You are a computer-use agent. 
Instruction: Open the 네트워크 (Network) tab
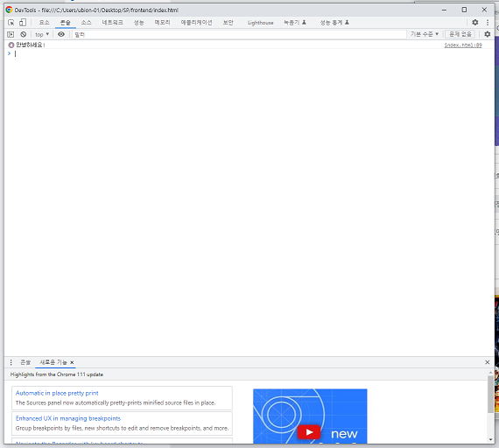(112, 23)
